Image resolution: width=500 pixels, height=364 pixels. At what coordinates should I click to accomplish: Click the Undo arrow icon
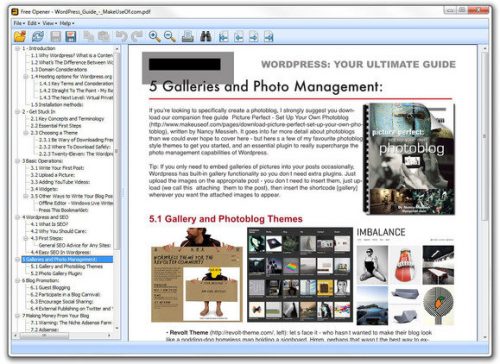click(x=121, y=36)
